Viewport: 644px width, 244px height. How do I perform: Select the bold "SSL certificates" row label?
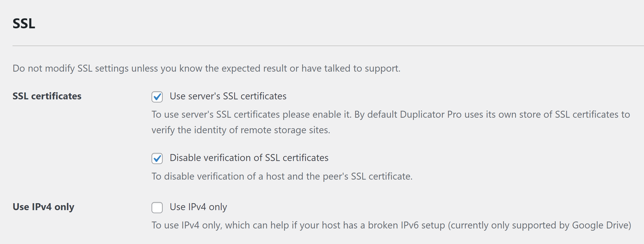tap(47, 96)
